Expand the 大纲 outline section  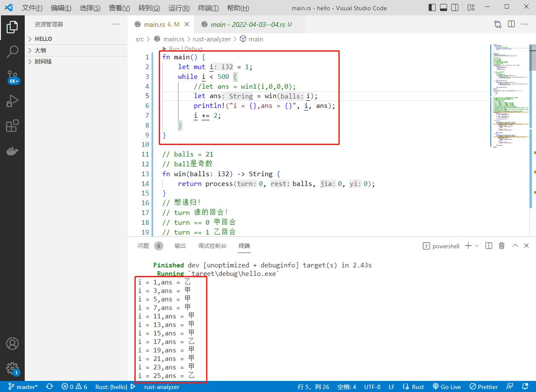(x=76, y=50)
